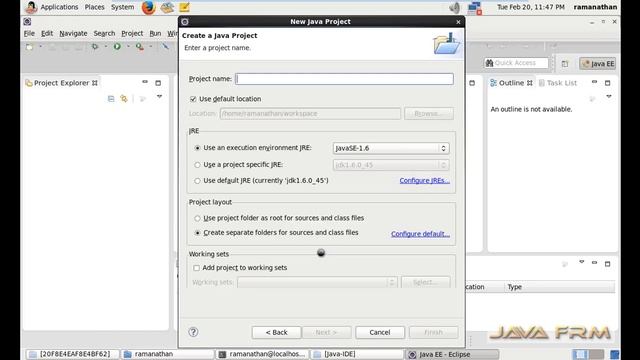
Task: Open the GNOME Applications menu
Action: 59,7
